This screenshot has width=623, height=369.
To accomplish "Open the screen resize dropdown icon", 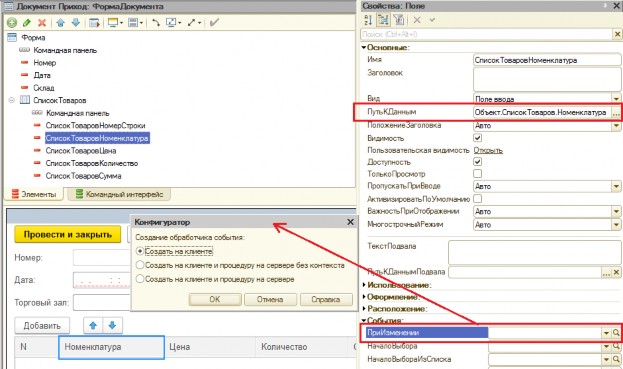I will pyautogui.click(x=173, y=23).
